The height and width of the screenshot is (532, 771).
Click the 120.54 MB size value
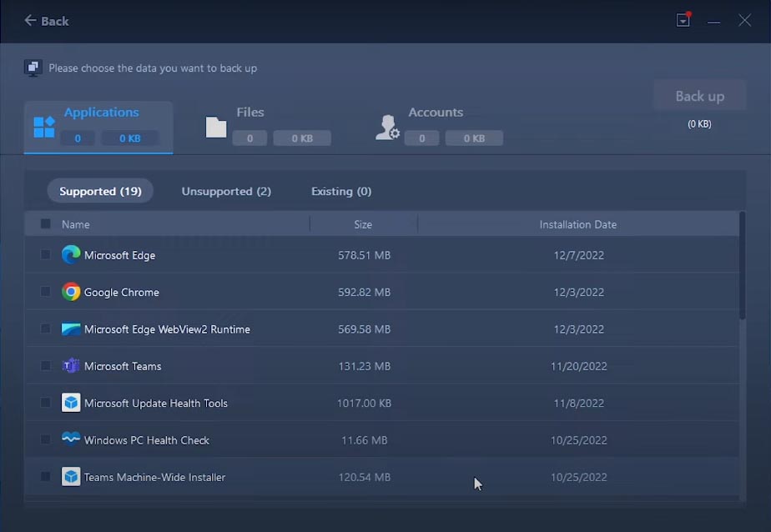tap(365, 477)
